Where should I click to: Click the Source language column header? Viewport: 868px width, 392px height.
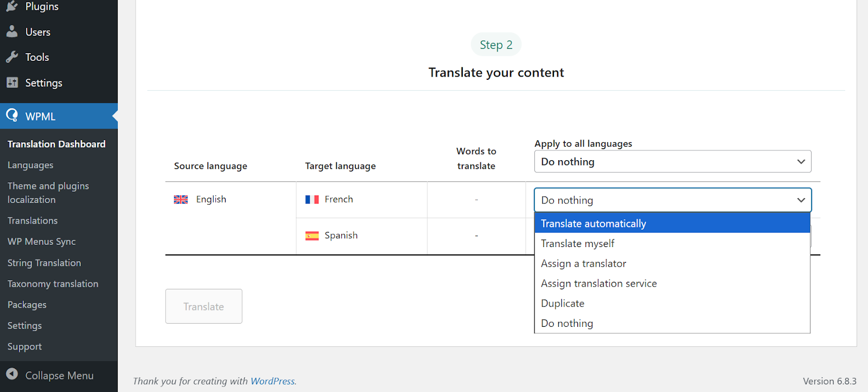click(x=210, y=166)
